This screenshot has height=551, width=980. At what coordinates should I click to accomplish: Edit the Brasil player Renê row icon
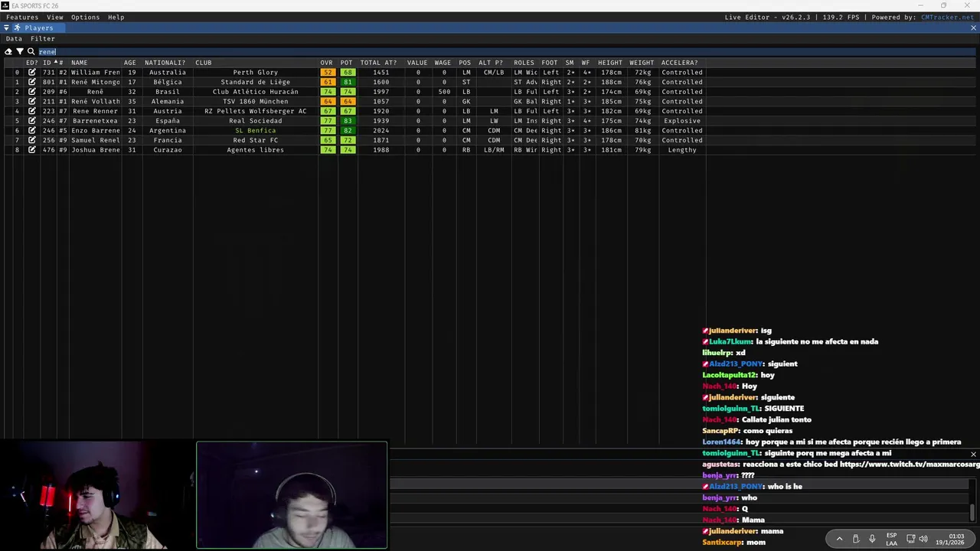[32, 92]
